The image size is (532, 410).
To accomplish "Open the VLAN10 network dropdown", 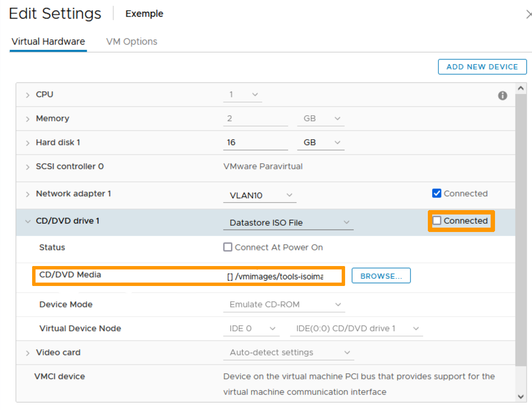I will tap(260, 196).
